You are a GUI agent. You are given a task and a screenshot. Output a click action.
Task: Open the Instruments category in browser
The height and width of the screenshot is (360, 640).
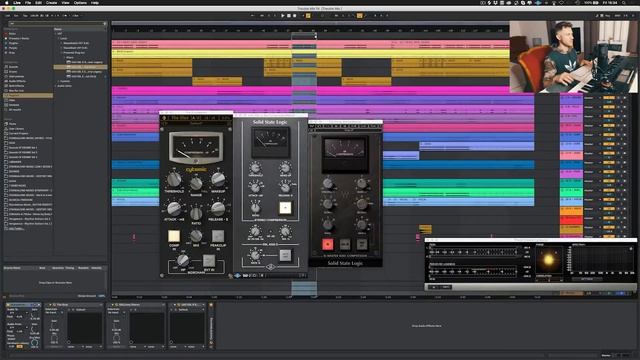[x=16, y=76]
